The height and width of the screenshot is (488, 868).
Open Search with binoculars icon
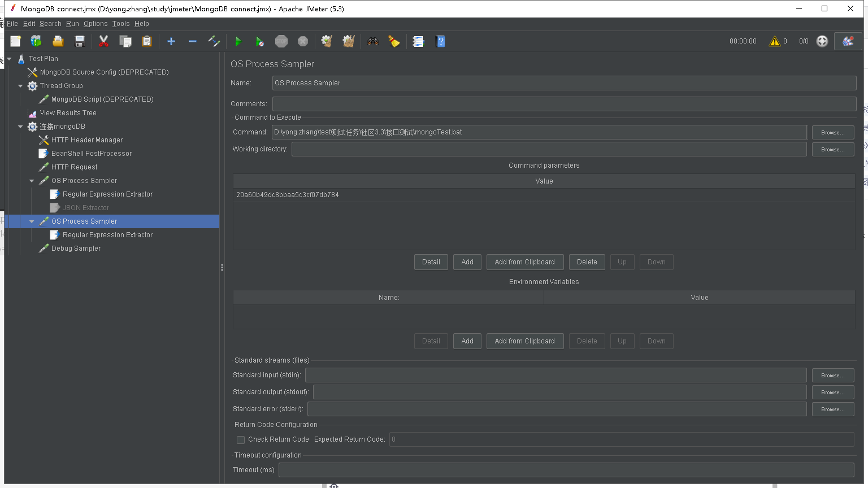[x=373, y=41]
